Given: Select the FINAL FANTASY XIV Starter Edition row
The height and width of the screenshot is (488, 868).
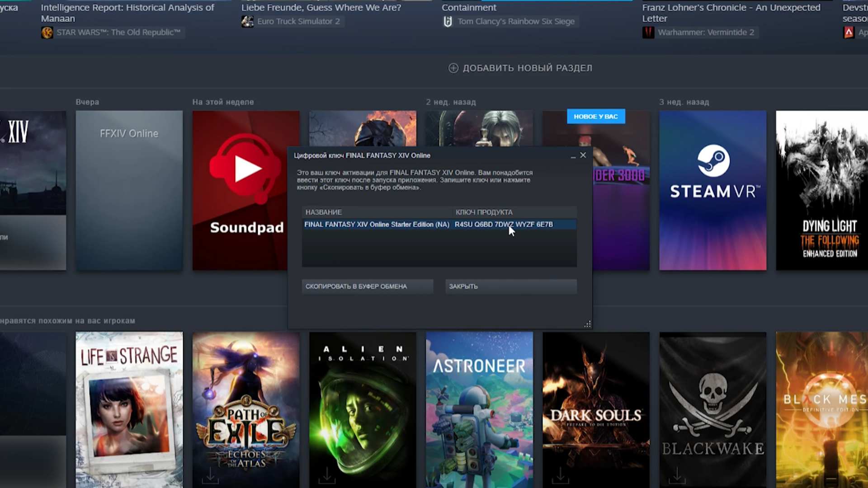Looking at the screenshot, I should coord(439,225).
